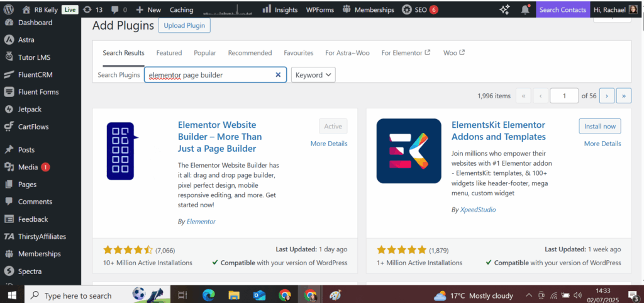Open the notifications bell icon

tap(525, 9)
